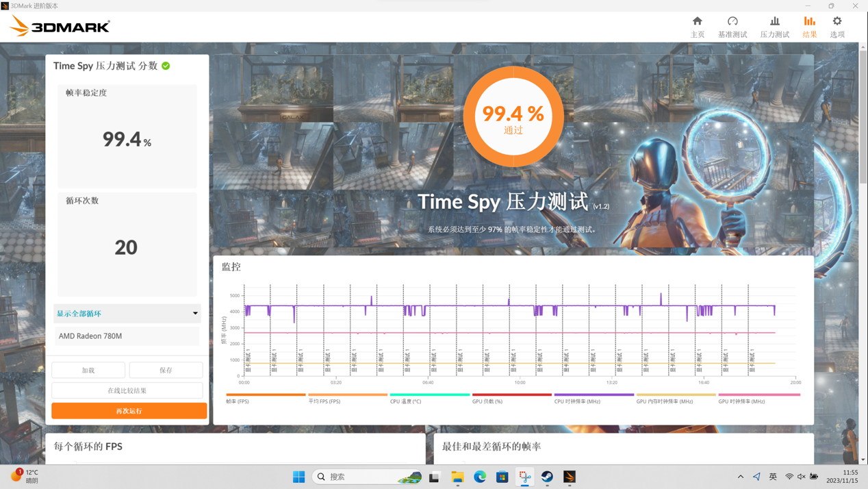Click the 每个循环的 FPS heading

tap(88, 446)
